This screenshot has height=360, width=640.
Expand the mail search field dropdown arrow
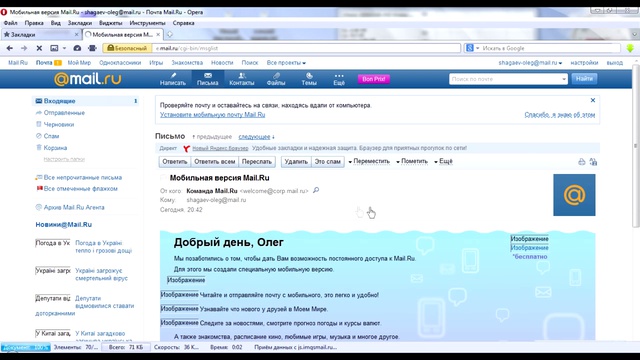tap(564, 79)
